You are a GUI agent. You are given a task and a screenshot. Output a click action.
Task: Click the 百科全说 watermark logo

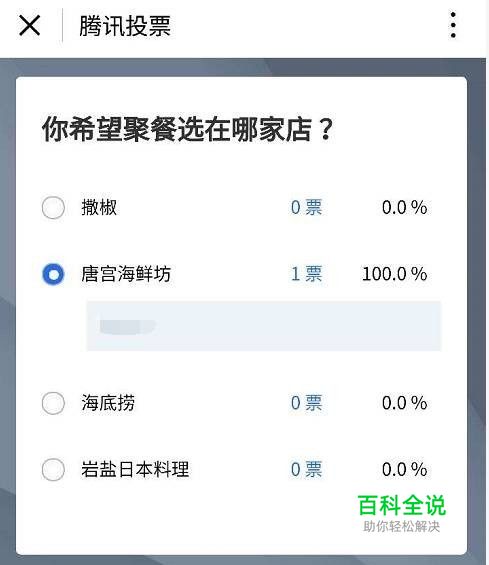click(402, 505)
